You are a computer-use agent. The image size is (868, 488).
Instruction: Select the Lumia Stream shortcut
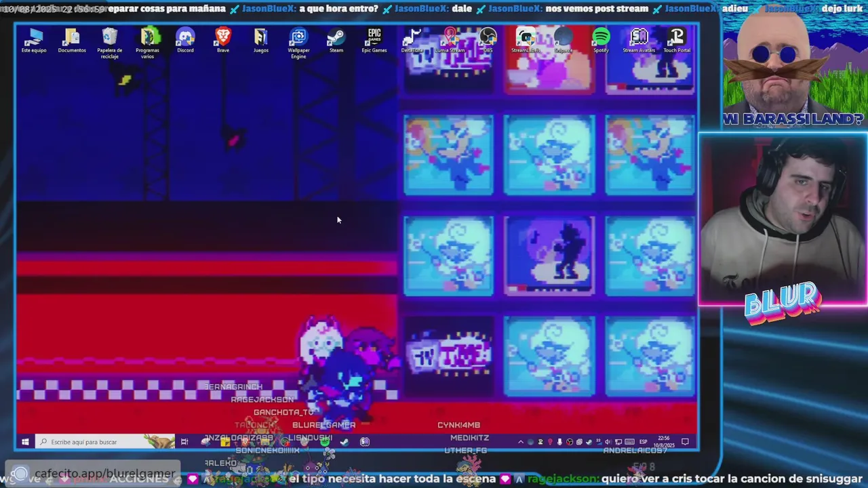click(450, 41)
